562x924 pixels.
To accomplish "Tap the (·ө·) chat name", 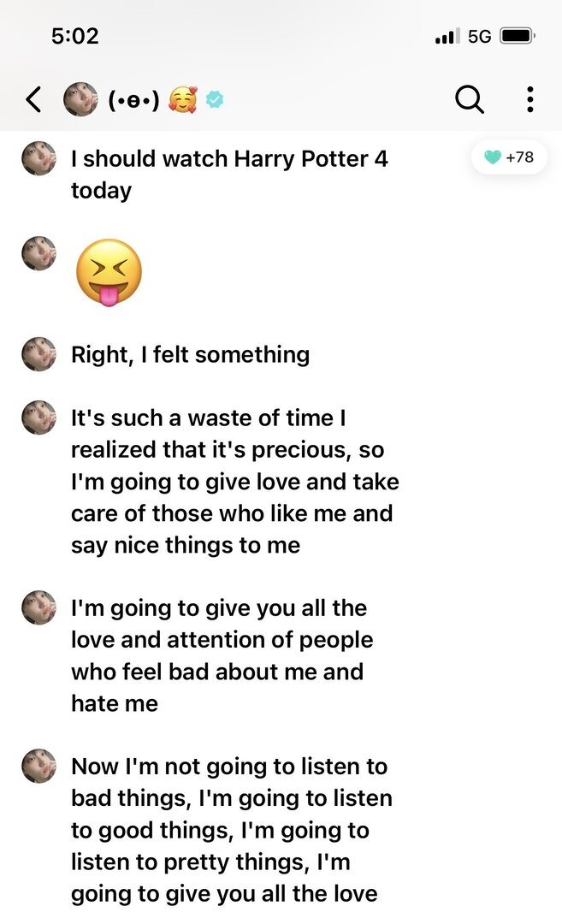I will [x=133, y=99].
